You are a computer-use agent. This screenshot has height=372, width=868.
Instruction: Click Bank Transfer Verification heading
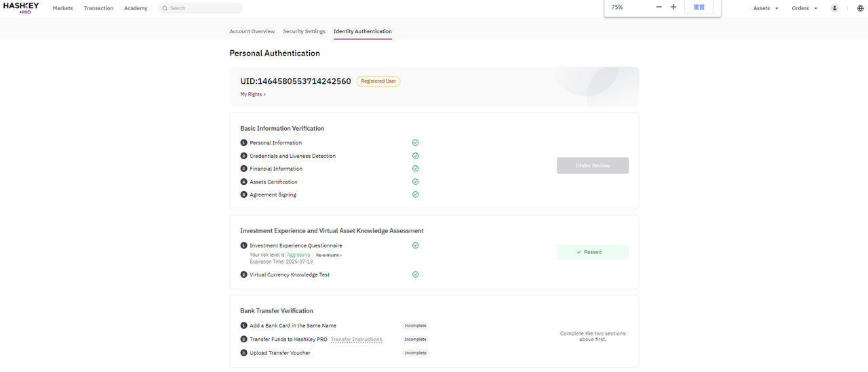(277, 311)
